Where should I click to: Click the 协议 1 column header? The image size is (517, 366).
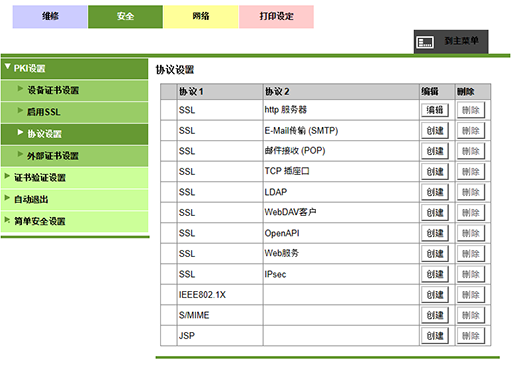click(220, 92)
